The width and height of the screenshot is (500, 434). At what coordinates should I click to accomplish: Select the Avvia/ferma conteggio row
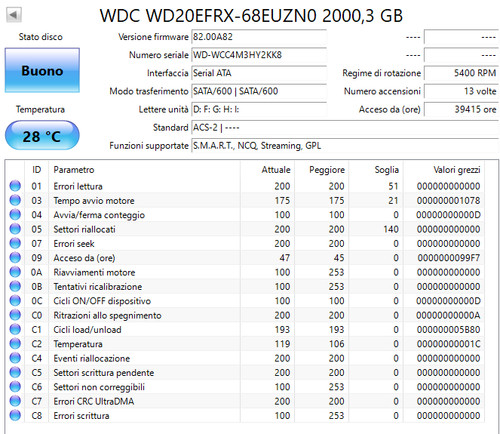245,215
